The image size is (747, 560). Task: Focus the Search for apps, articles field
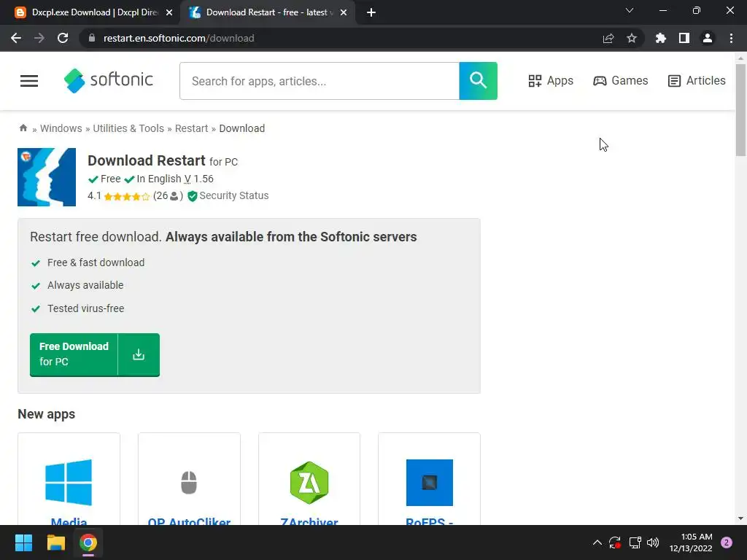pyautogui.click(x=320, y=81)
